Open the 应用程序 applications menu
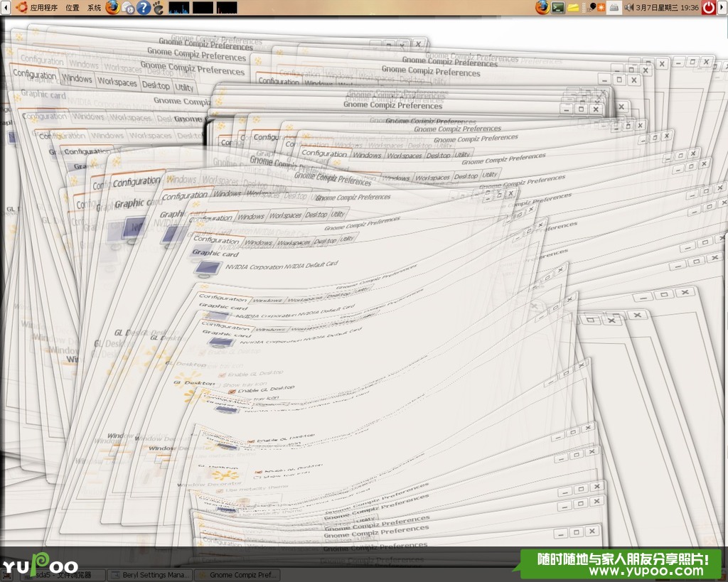 (x=37, y=7)
